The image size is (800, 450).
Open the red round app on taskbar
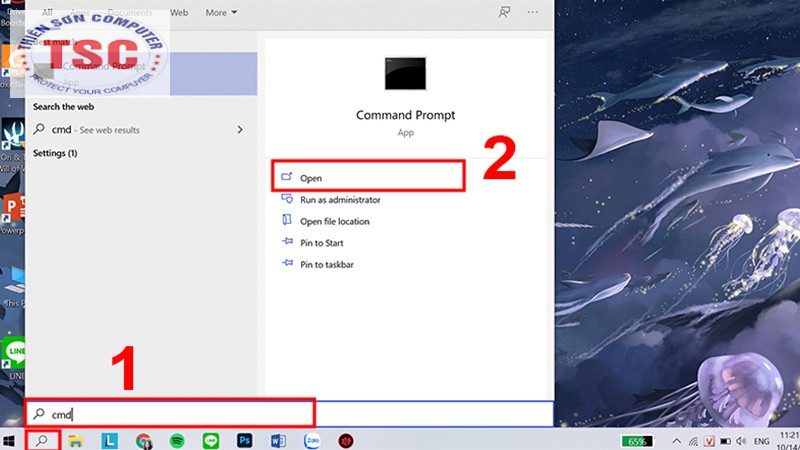point(346,441)
